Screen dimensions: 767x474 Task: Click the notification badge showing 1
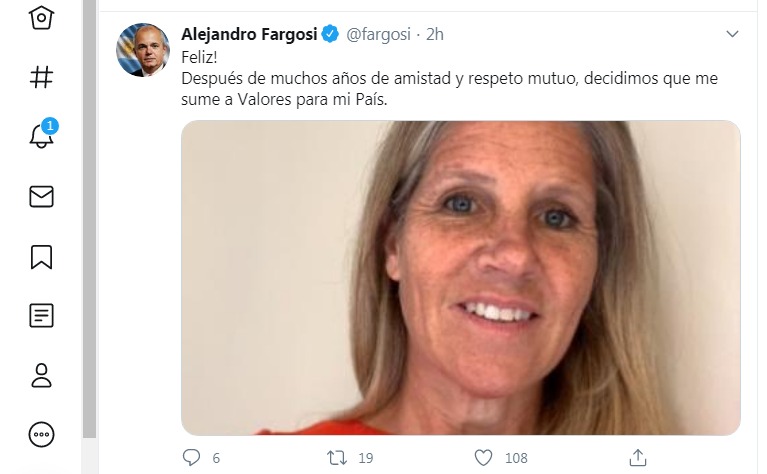49,126
